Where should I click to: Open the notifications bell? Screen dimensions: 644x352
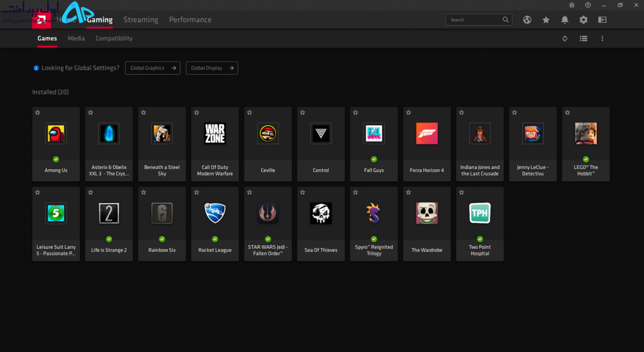(x=565, y=19)
